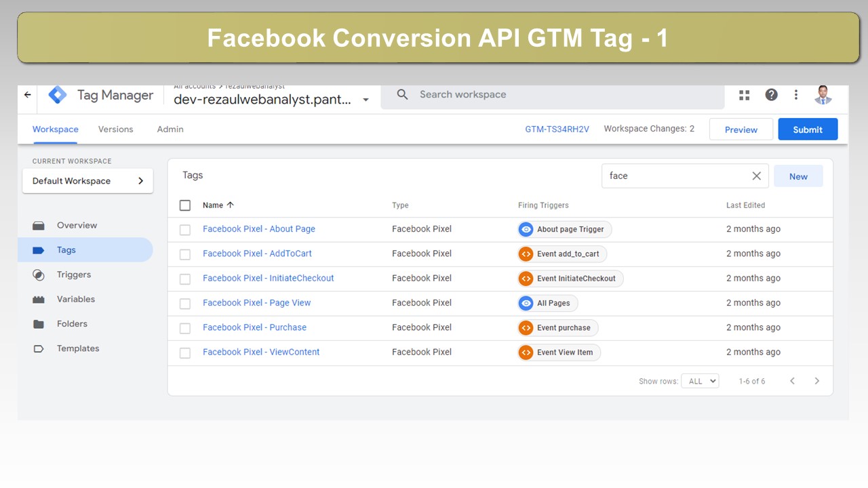Open the Facebook Pixel - ViewContent tag
This screenshot has height=488, width=868.
pos(261,352)
